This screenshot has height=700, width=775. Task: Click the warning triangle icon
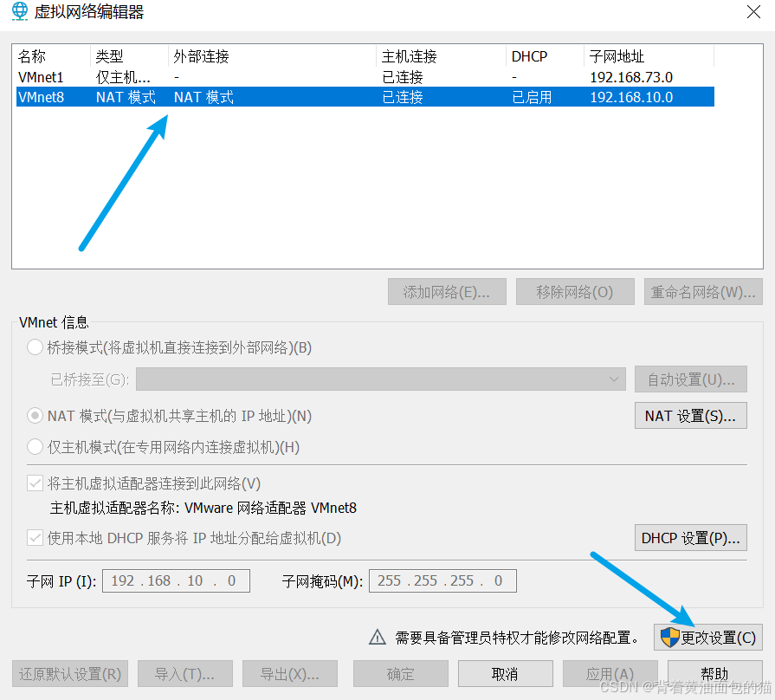(x=378, y=638)
